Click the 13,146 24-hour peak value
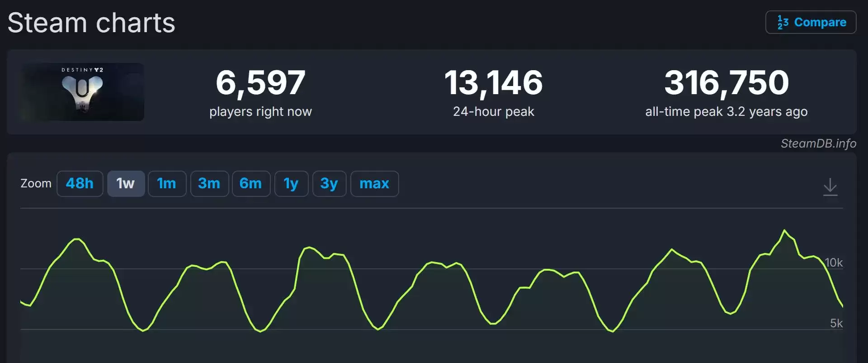This screenshot has width=868, height=363. click(494, 82)
